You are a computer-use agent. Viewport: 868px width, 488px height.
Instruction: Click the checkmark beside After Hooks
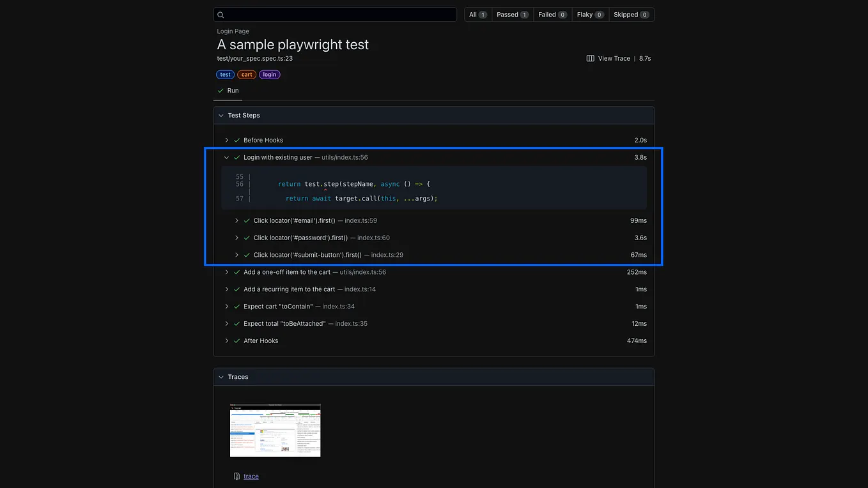click(x=236, y=340)
